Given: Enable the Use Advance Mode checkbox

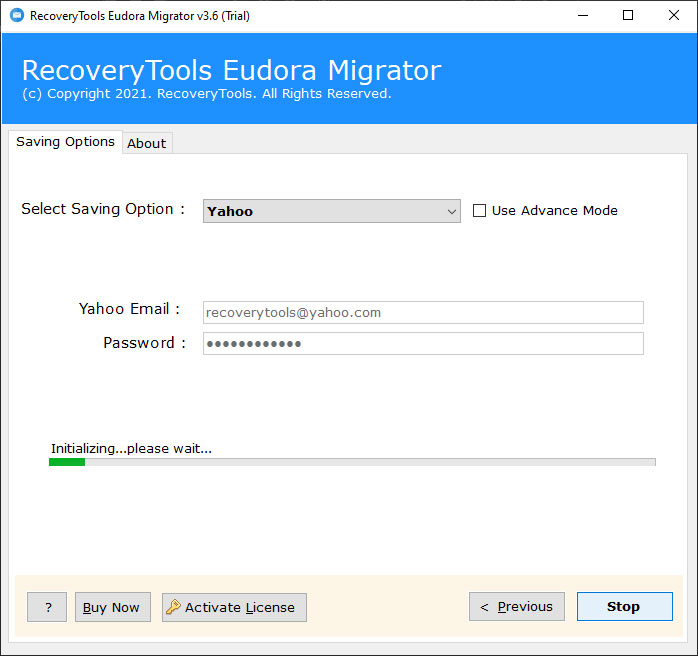Looking at the screenshot, I should click(479, 211).
